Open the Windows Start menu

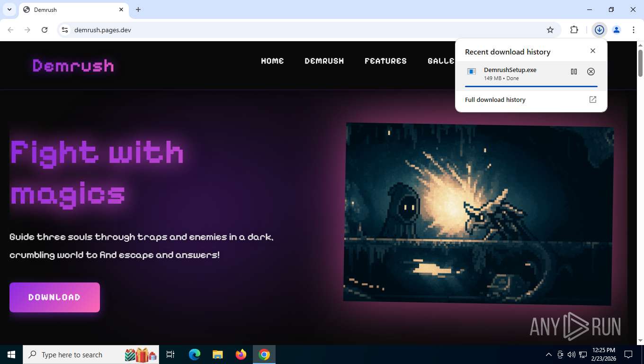tap(11, 355)
